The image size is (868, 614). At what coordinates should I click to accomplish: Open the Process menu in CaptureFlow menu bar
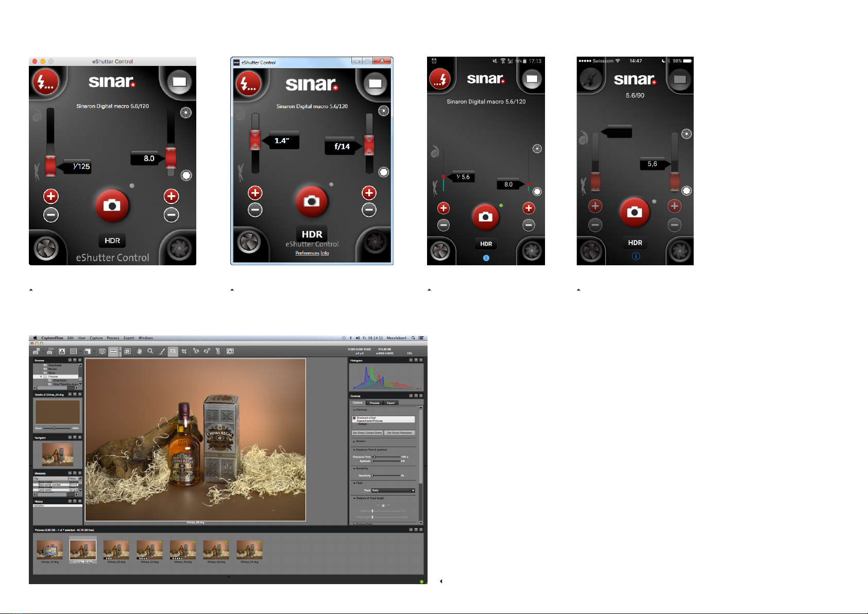(113, 338)
